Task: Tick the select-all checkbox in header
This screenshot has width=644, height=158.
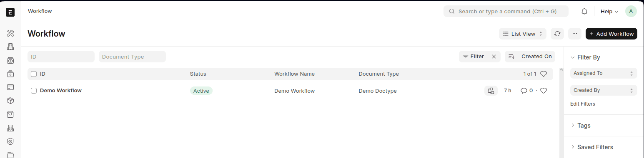Action: point(34,74)
